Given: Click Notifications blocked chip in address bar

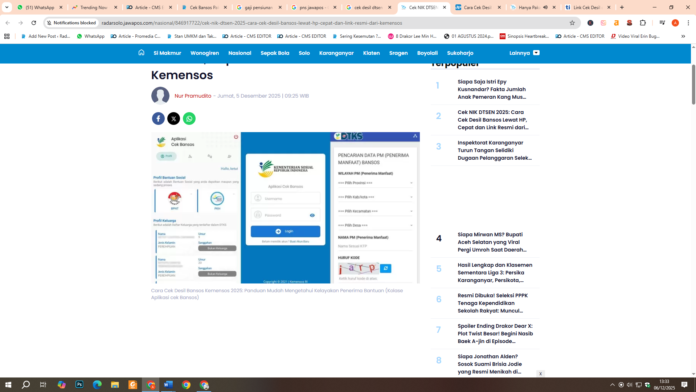Looking at the screenshot, I should point(71,23).
